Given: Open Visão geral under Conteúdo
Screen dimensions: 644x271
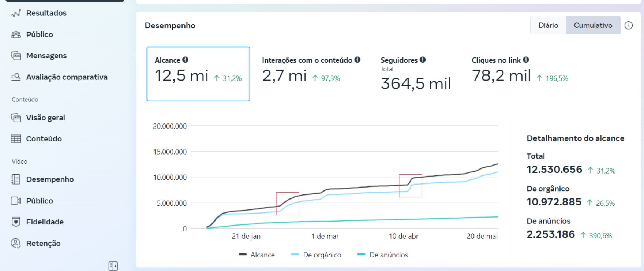Looking at the screenshot, I should 45,118.
